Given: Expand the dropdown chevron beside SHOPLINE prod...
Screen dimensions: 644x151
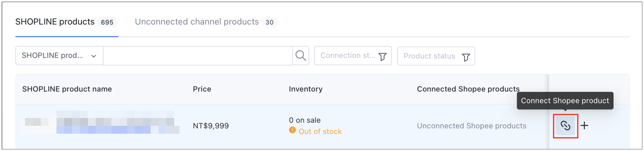Looking at the screenshot, I should click(94, 56).
